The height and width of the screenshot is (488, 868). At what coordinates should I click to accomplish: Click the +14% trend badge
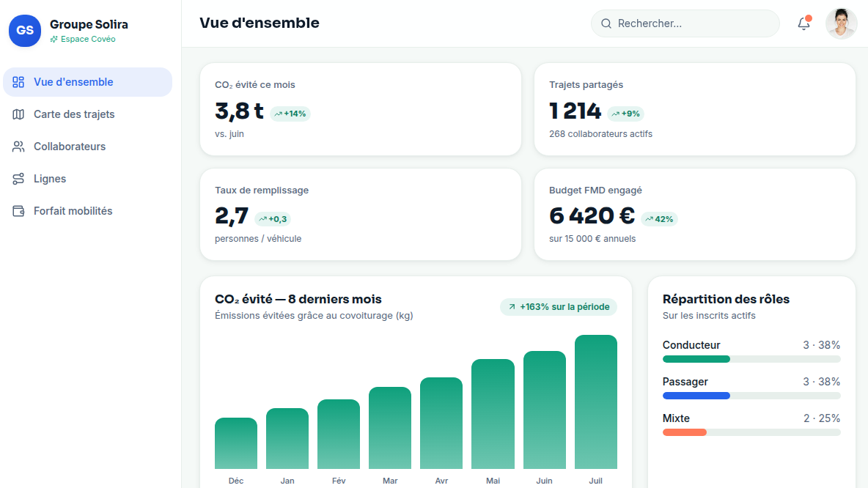pos(290,114)
